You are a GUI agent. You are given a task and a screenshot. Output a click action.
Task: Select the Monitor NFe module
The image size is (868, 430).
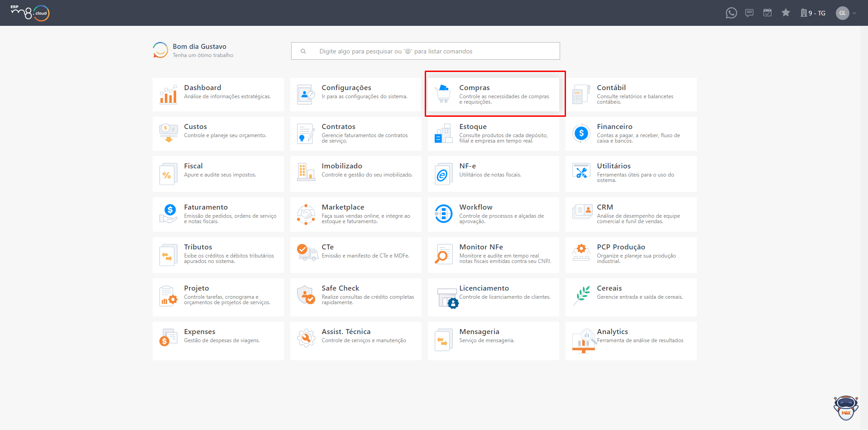(x=494, y=255)
